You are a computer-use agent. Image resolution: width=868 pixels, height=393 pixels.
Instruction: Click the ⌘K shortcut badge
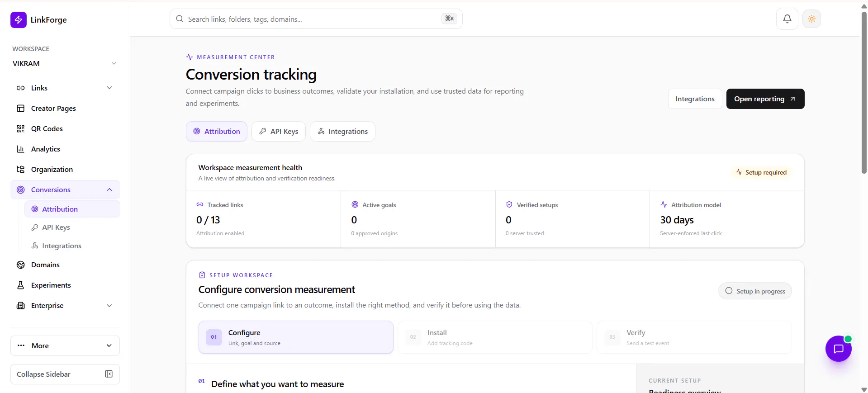pyautogui.click(x=449, y=19)
